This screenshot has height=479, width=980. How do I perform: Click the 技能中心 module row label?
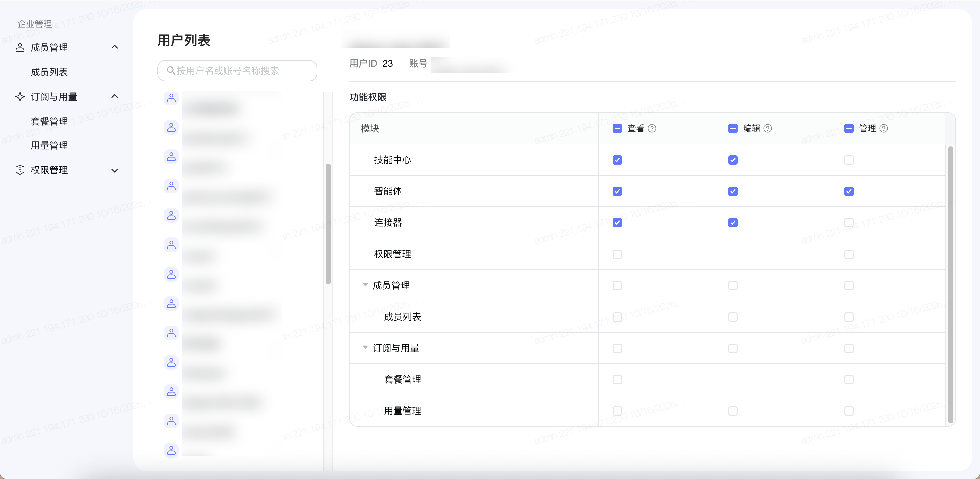point(392,160)
